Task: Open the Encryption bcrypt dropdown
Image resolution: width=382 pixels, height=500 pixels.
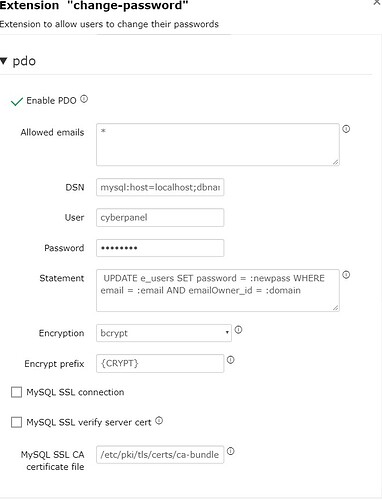Action: 164,333
